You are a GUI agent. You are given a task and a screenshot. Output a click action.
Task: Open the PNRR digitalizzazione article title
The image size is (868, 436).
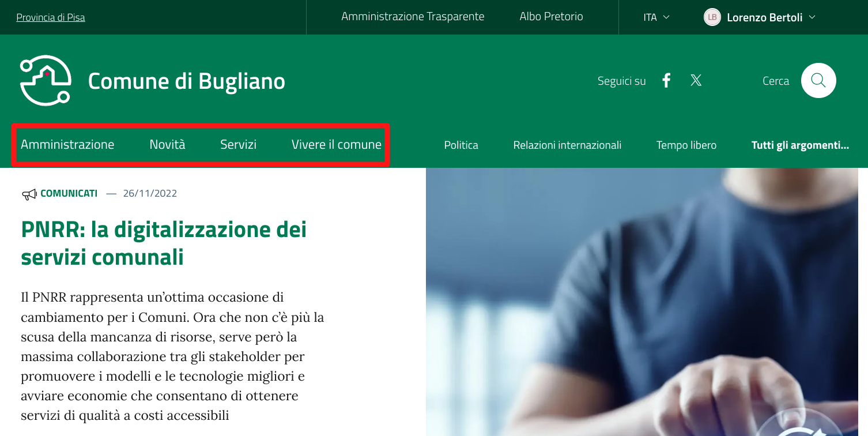(164, 243)
